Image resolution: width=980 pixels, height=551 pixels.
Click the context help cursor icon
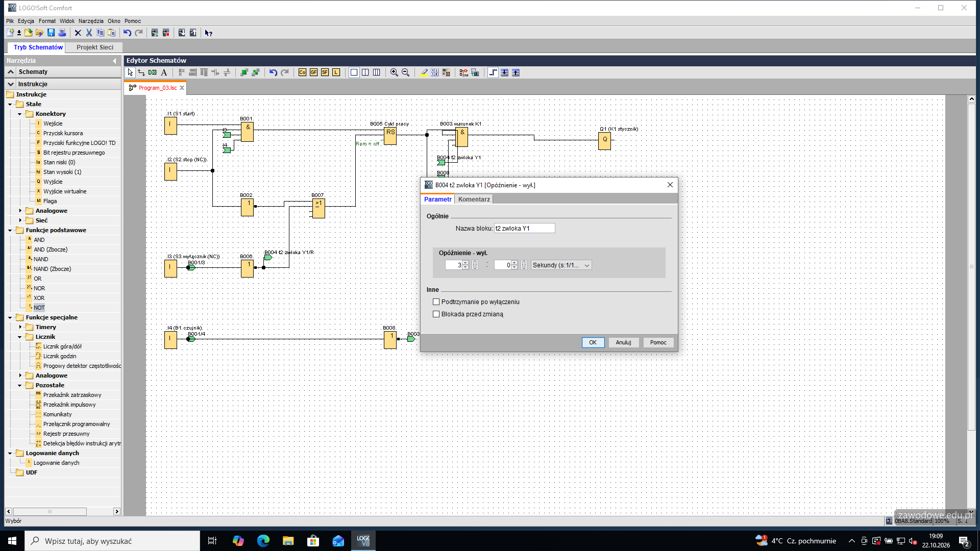click(208, 33)
